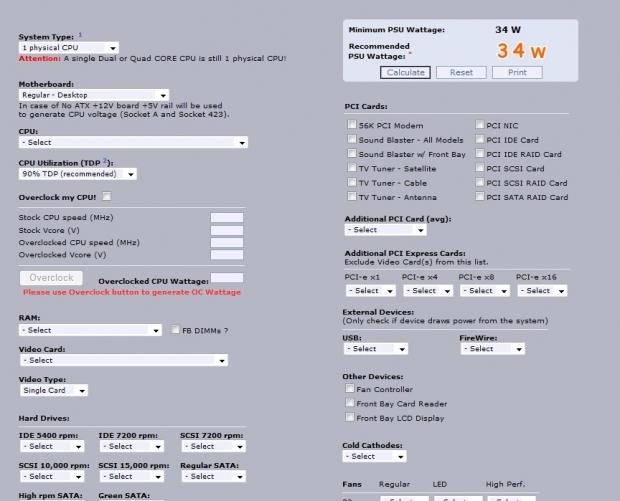620x501 pixels.
Task: Open the PCI-e x16 dropdown
Action: 542,291
